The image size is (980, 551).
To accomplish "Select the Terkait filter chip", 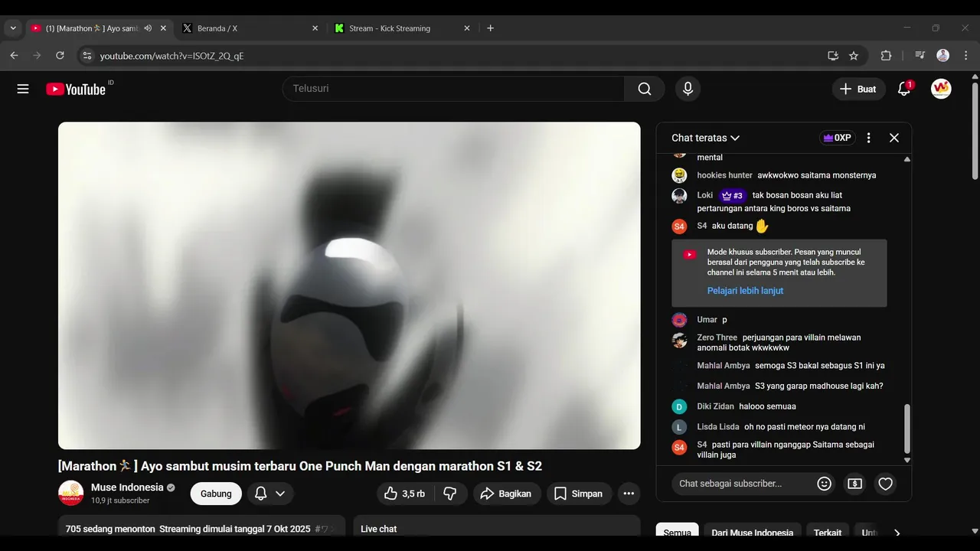I will point(828,533).
